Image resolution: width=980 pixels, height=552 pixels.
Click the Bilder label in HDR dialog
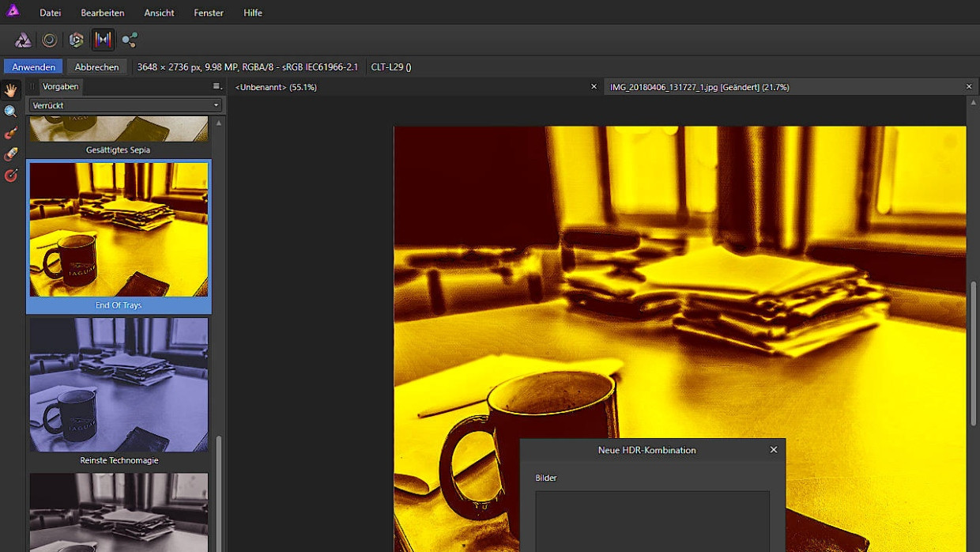[546, 478]
